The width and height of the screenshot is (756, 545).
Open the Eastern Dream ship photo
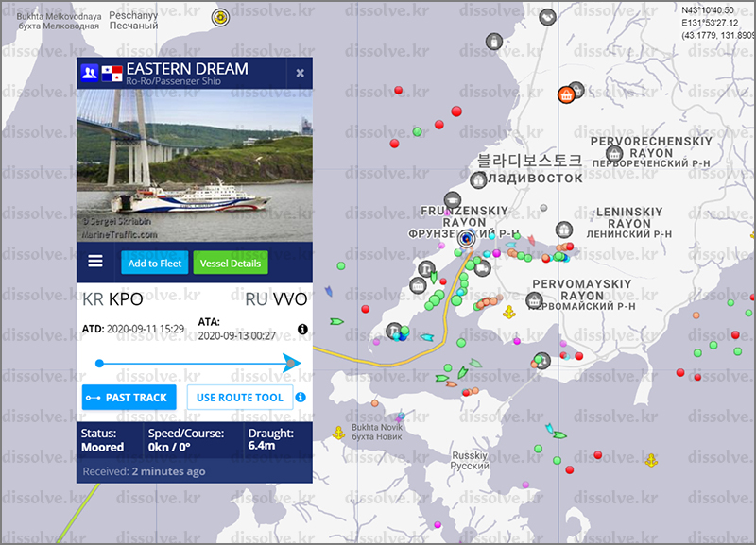[195, 165]
